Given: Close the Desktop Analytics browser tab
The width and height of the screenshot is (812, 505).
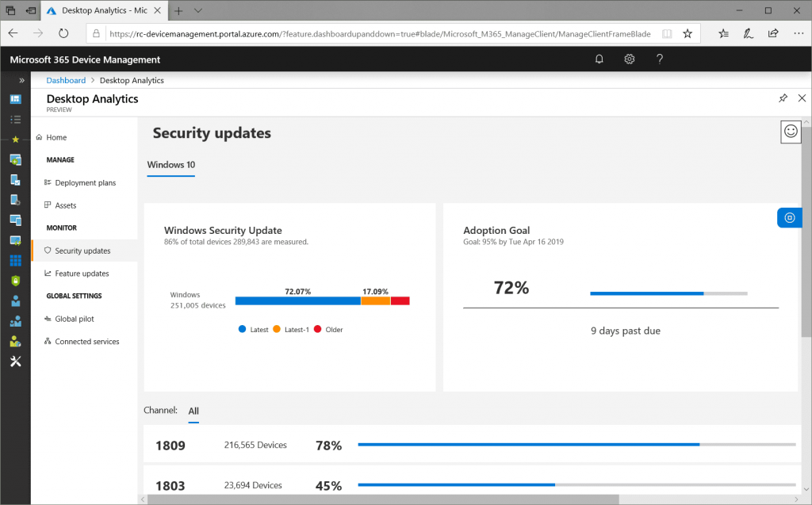Looking at the screenshot, I should 158,10.
